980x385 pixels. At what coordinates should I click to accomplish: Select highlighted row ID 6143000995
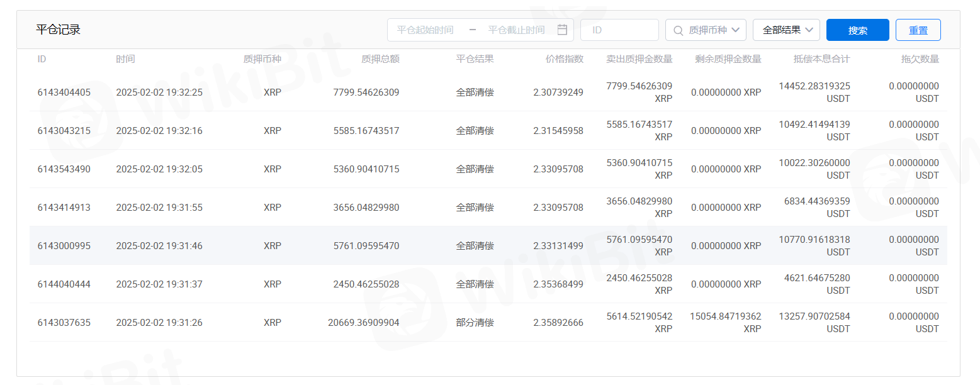point(64,246)
